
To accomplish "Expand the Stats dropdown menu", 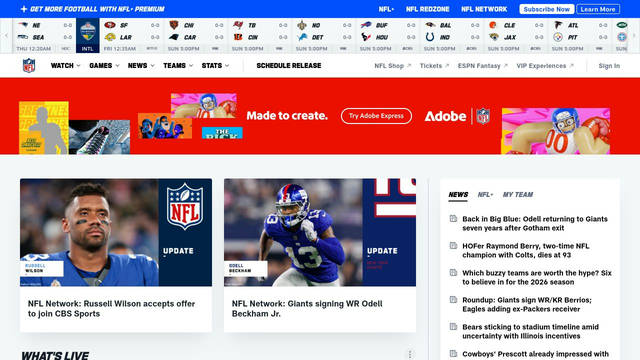I will click(x=215, y=65).
